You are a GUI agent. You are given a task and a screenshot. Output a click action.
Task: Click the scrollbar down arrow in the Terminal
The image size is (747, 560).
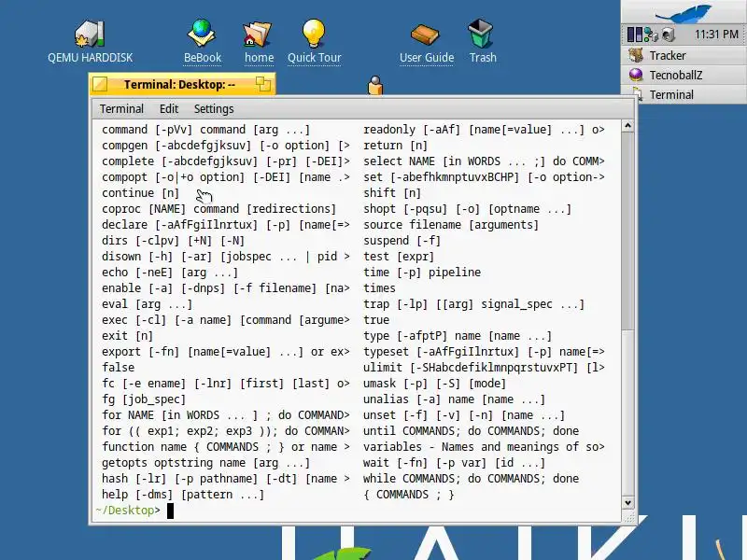pyautogui.click(x=627, y=502)
